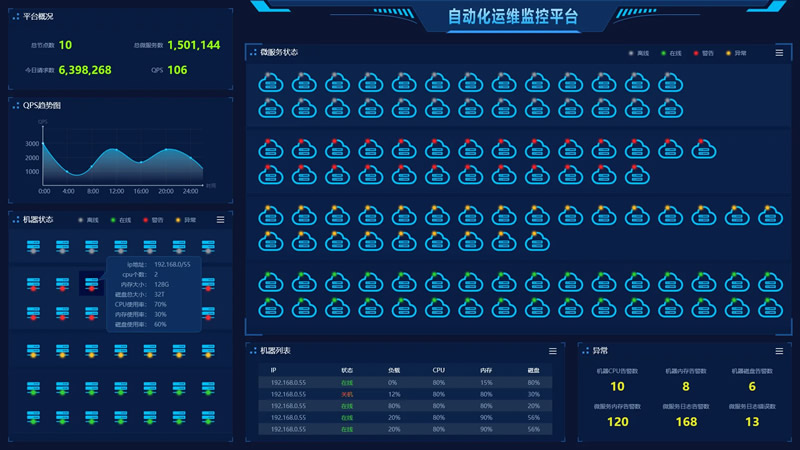Click first gray offline cloud in top row
The height and width of the screenshot is (450, 800).
pyautogui.click(x=271, y=82)
